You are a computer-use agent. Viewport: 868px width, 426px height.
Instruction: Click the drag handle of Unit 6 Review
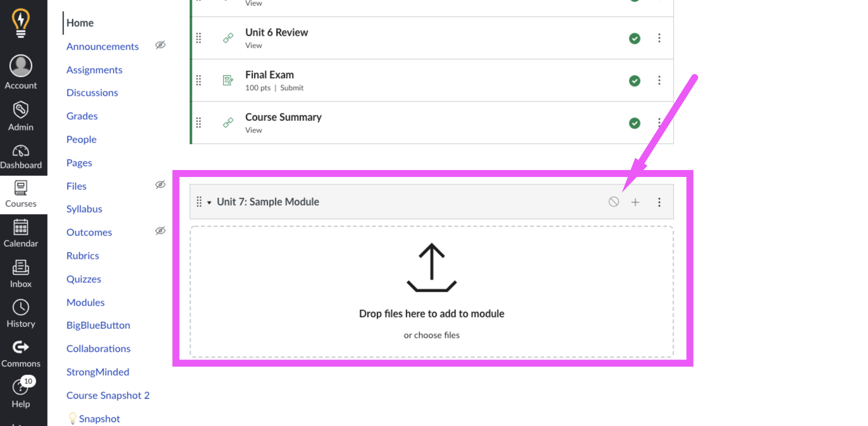pyautogui.click(x=199, y=38)
